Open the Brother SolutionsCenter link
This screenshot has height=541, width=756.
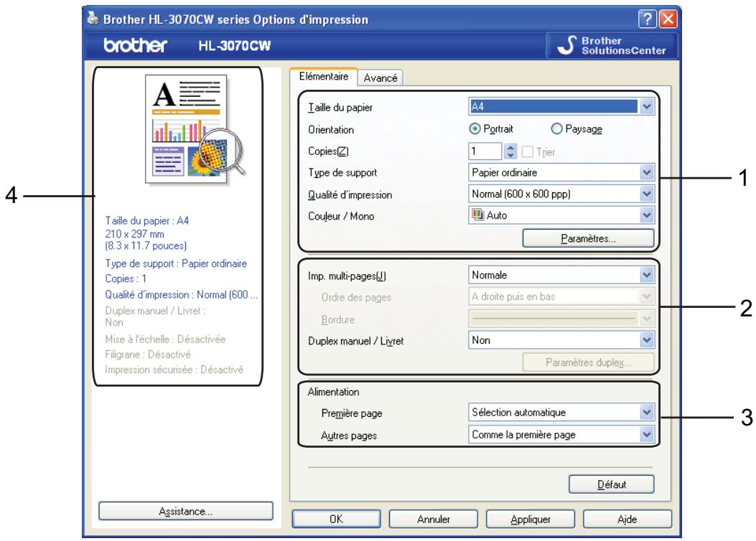(612, 46)
